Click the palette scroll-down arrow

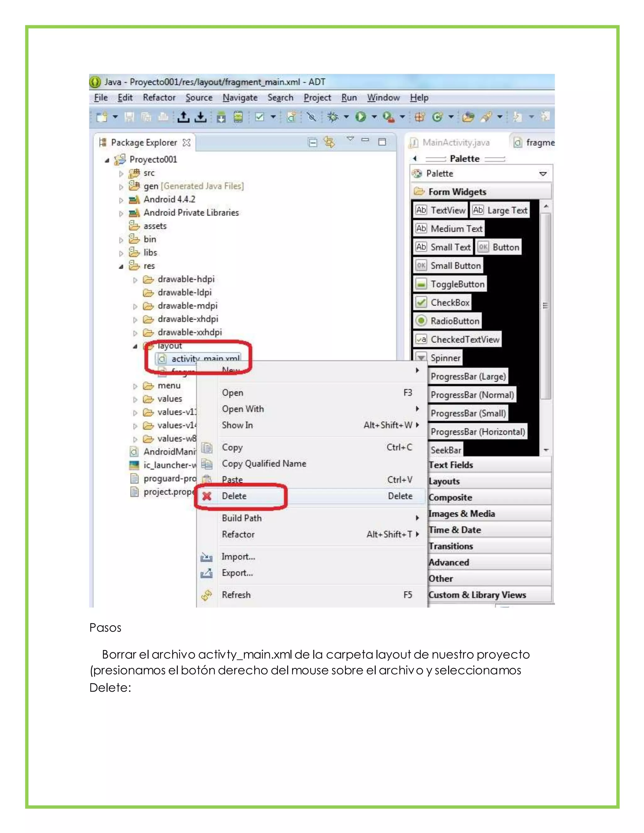pos(546,450)
